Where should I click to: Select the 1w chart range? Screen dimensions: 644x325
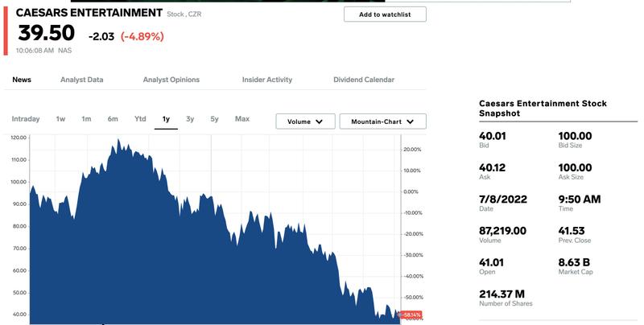click(61, 119)
